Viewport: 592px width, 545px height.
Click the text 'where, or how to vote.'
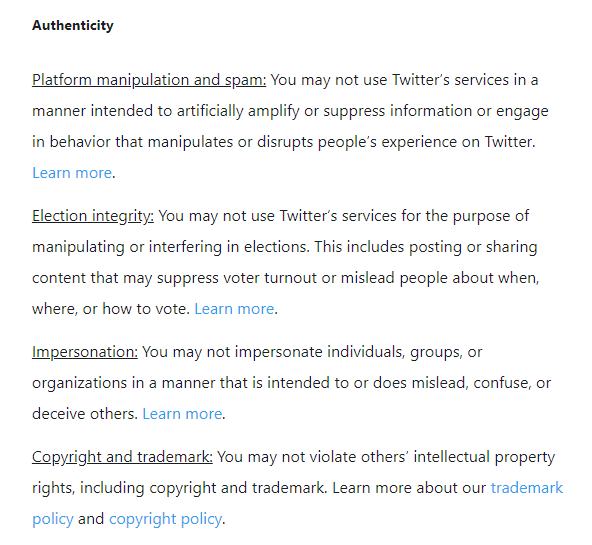click(111, 309)
